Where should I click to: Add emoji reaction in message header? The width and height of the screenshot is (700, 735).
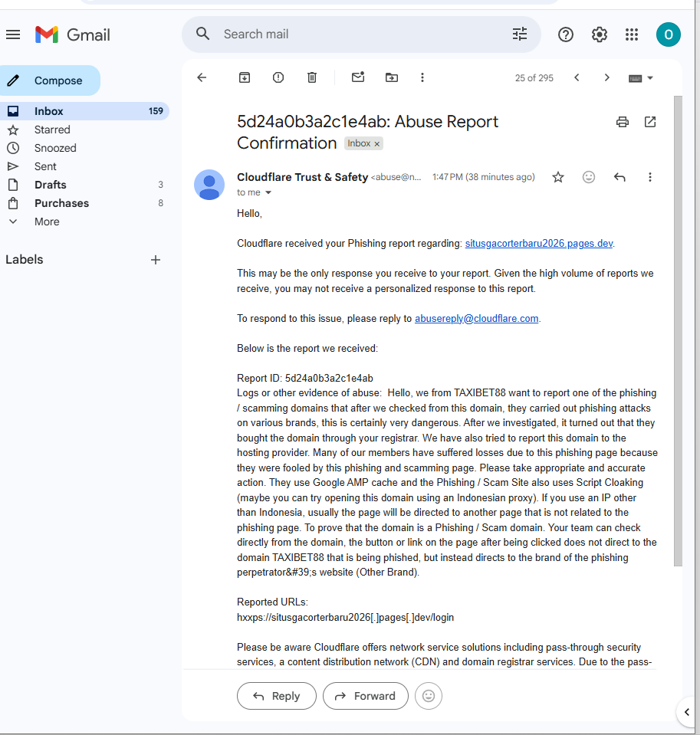tap(588, 177)
